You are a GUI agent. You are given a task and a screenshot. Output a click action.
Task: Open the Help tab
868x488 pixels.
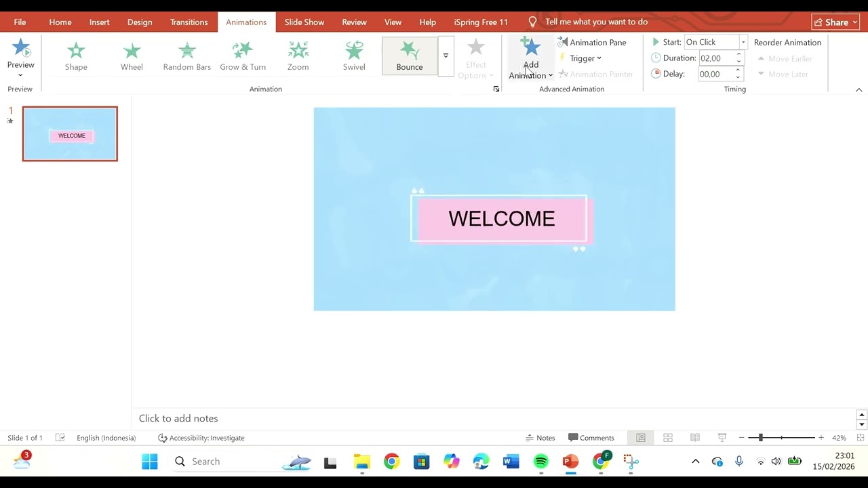click(428, 22)
